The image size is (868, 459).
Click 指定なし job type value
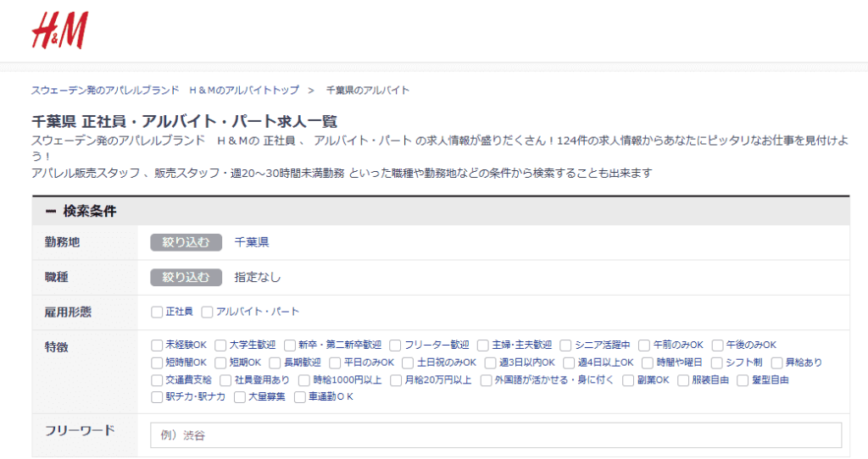[x=258, y=277]
